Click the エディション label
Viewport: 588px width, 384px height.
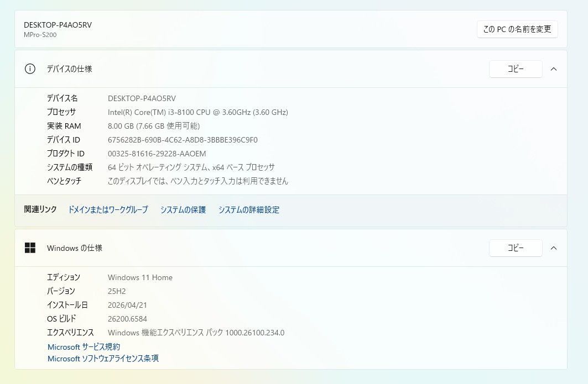[x=64, y=277]
